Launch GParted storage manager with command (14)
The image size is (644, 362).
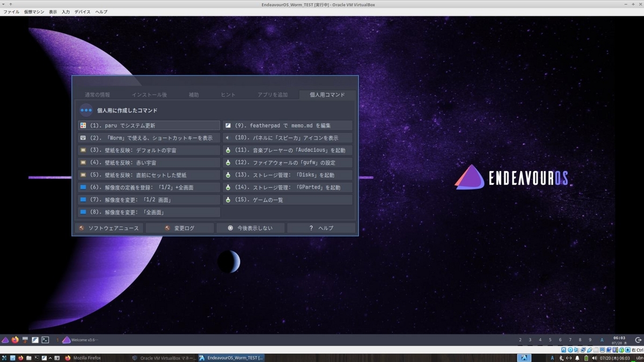click(288, 187)
